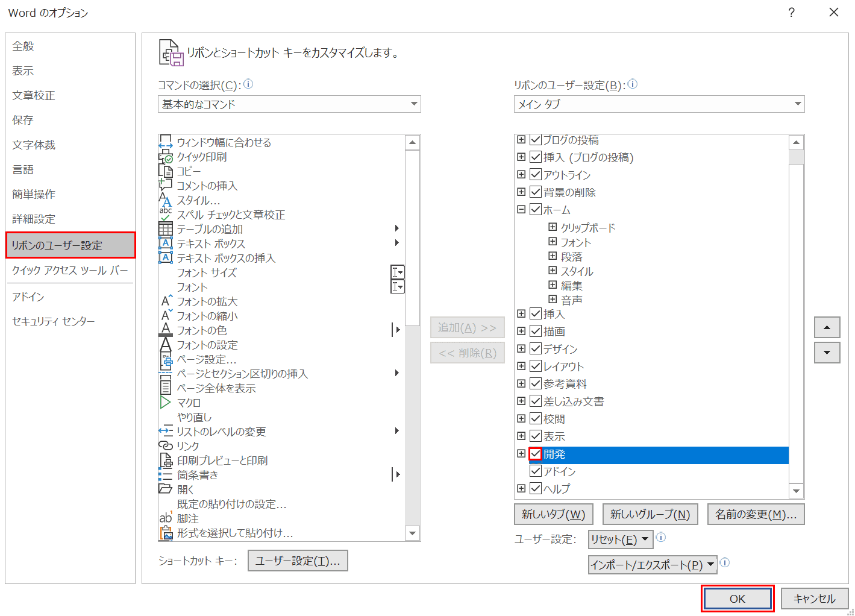Open the インポート/エクスポート dropdown
Screen dimensions: 855x616
pos(653,565)
